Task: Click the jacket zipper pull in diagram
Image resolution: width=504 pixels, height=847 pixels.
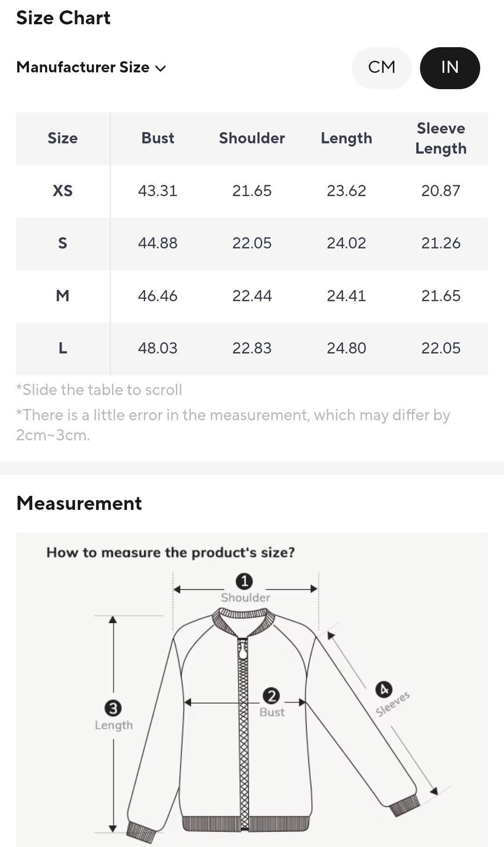Action: (x=243, y=649)
